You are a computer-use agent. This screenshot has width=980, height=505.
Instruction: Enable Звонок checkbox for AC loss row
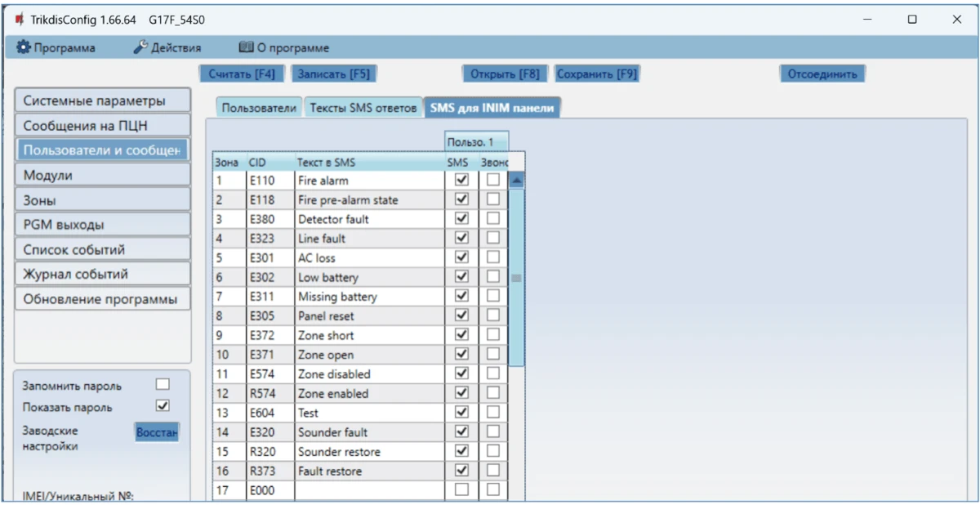point(492,257)
